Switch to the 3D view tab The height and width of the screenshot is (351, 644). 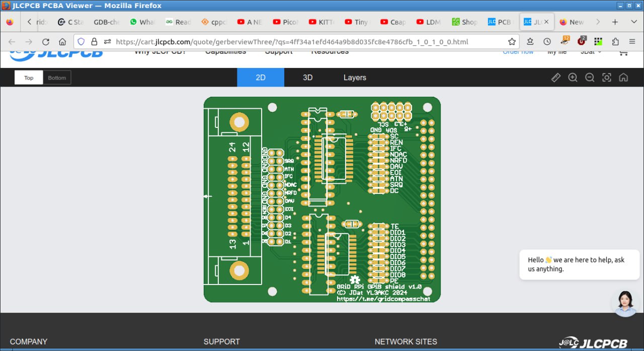point(307,78)
